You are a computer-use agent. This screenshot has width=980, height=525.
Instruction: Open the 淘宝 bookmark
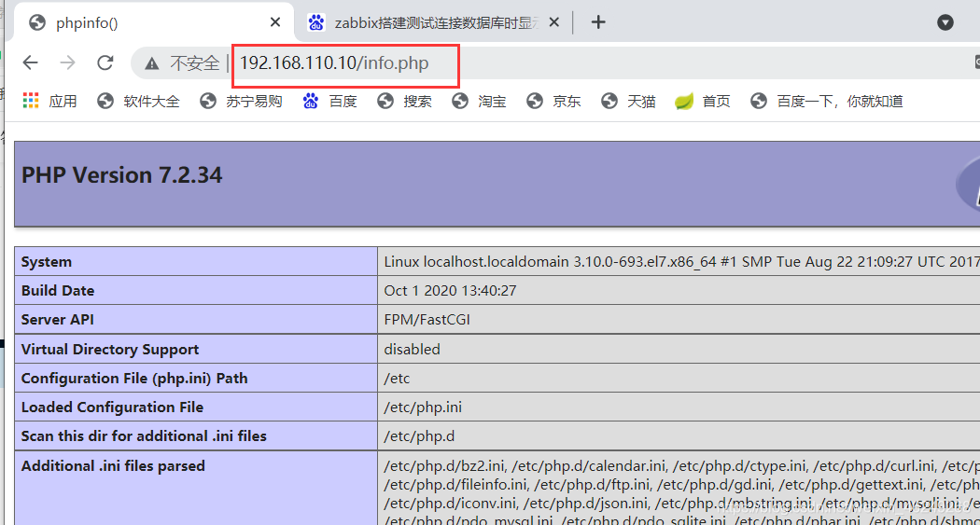(x=479, y=101)
